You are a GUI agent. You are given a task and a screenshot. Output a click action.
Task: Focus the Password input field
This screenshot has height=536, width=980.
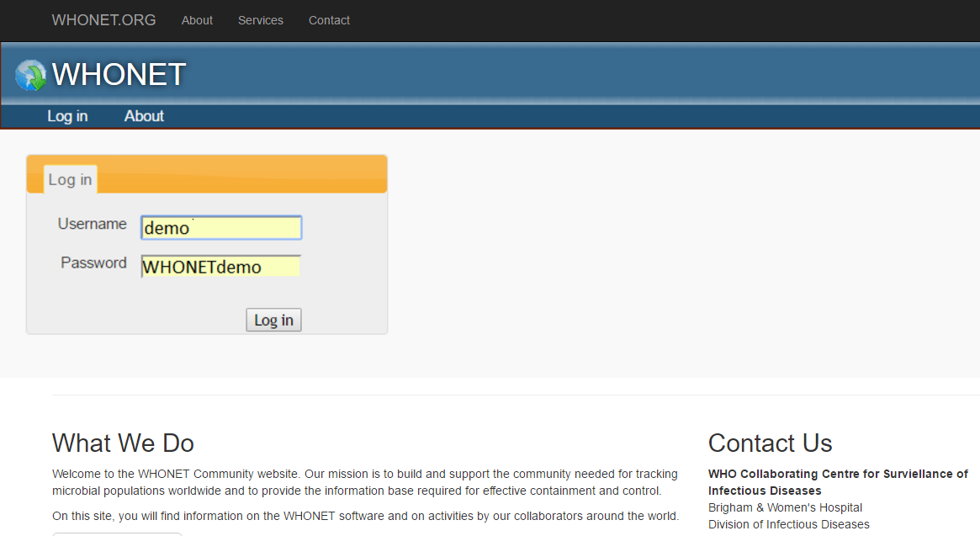221,267
